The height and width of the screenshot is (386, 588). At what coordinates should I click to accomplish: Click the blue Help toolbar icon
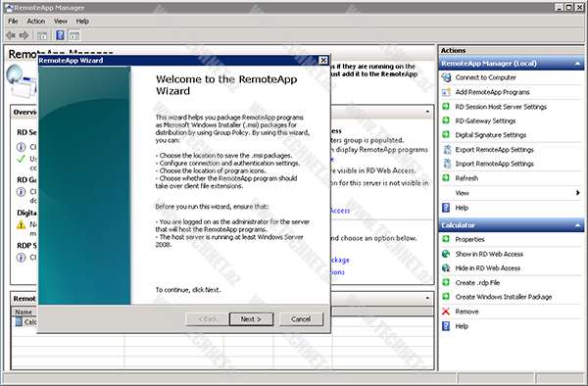(x=60, y=35)
